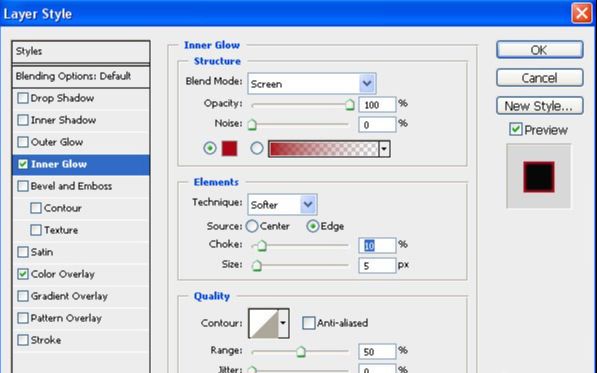Uncheck the Color Overlay checkbox
This screenshot has height=373, width=597.
tap(23, 274)
